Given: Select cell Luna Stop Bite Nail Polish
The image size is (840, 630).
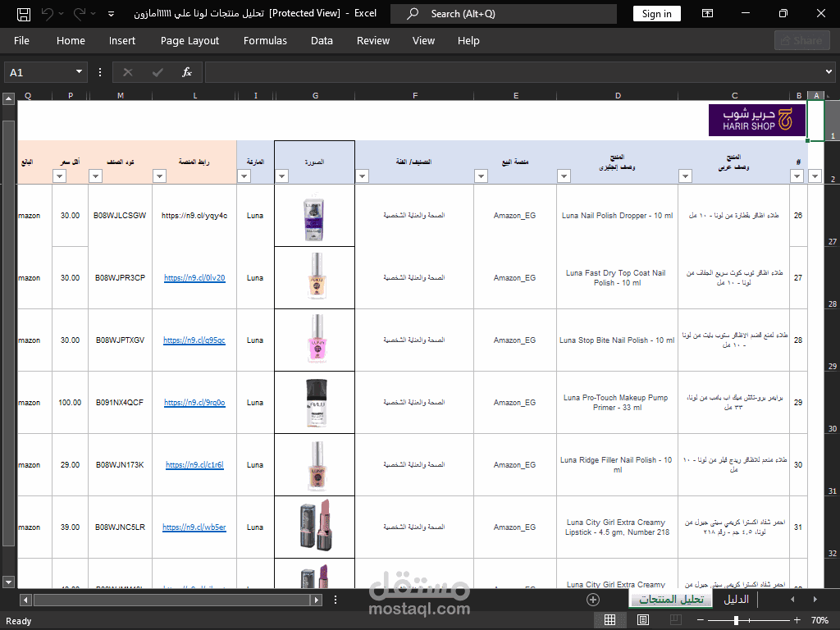Looking at the screenshot, I should [617, 340].
